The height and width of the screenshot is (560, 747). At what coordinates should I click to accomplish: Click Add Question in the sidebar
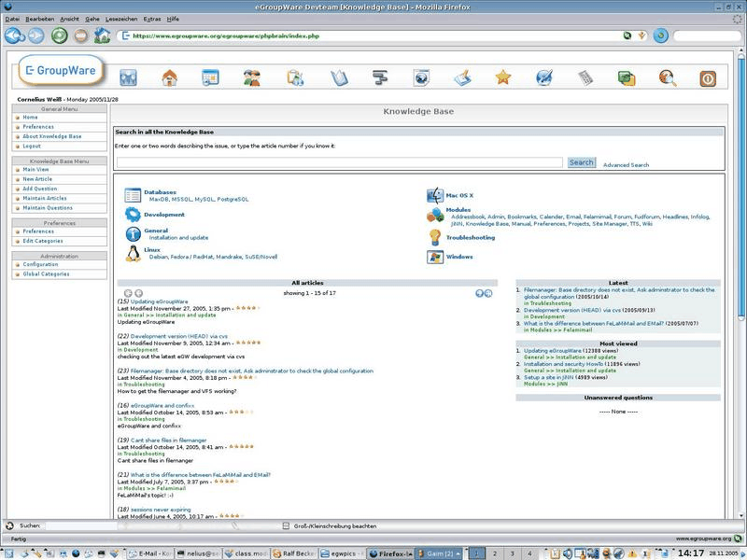(x=40, y=189)
